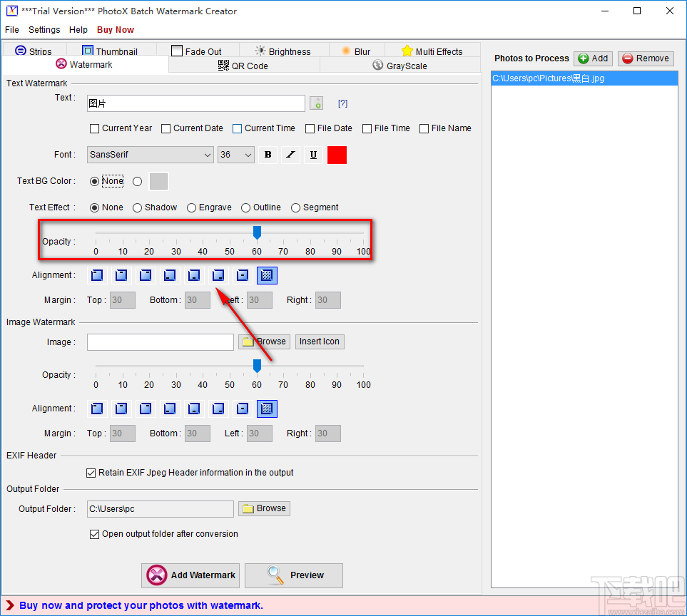Click the Insert Icon button
Image resolution: width=687 pixels, height=616 pixels.
point(320,342)
